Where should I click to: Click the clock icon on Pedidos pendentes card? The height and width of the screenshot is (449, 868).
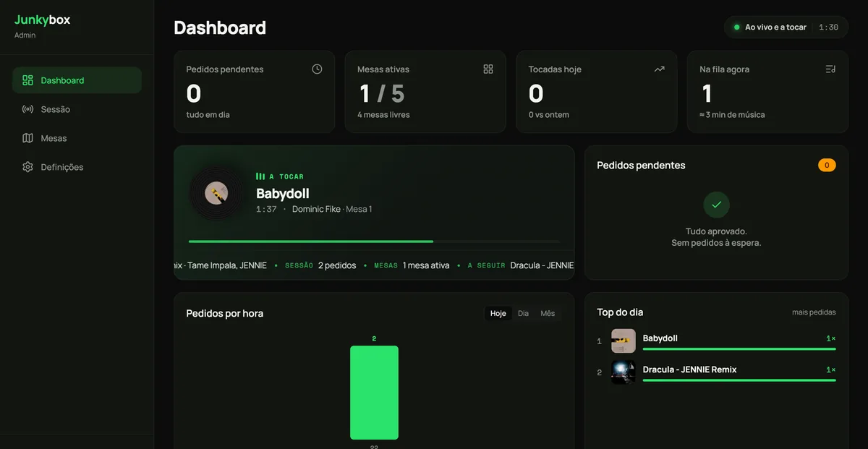pos(317,69)
